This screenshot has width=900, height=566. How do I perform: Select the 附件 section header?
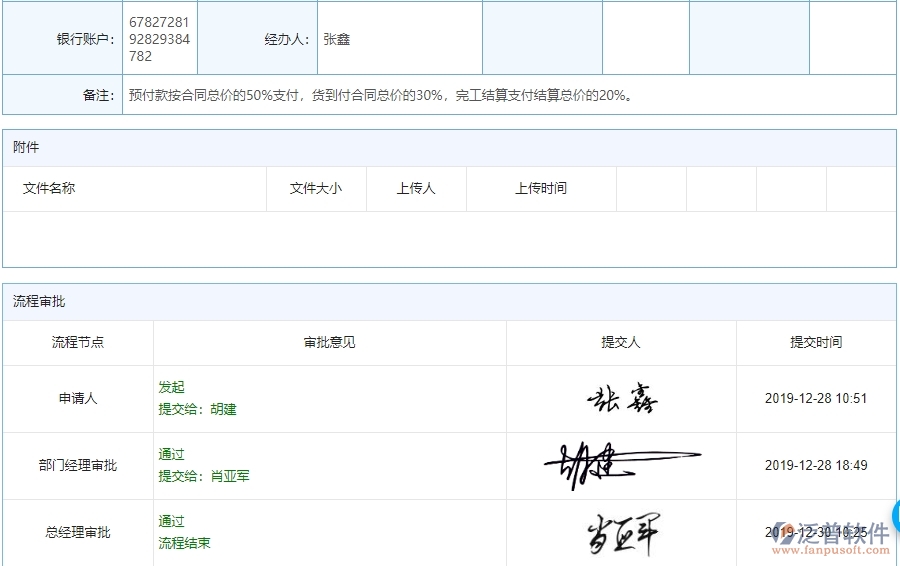coord(27,147)
